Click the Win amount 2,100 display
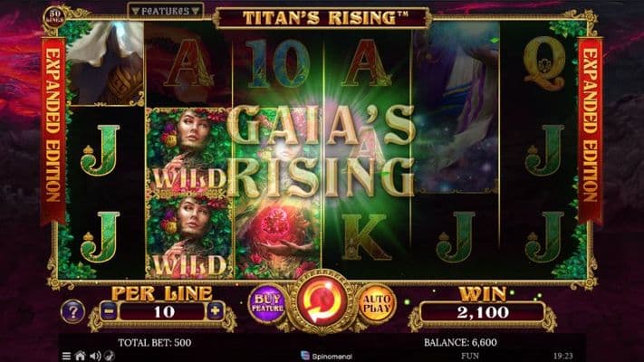 [x=483, y=312]
